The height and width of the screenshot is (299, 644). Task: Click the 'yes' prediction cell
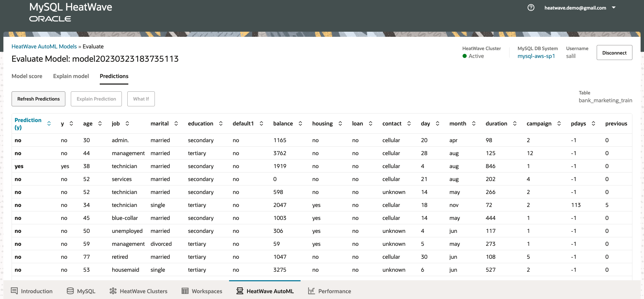19,166
